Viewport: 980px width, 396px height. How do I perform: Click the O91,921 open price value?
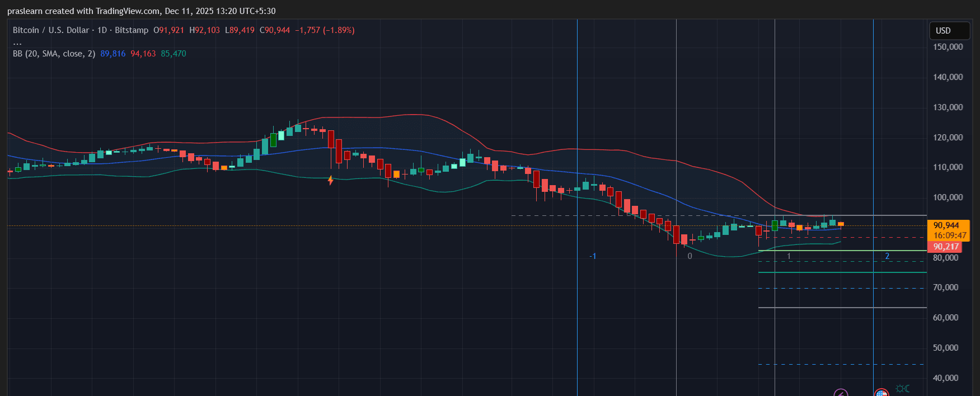[x=169, y=30]
